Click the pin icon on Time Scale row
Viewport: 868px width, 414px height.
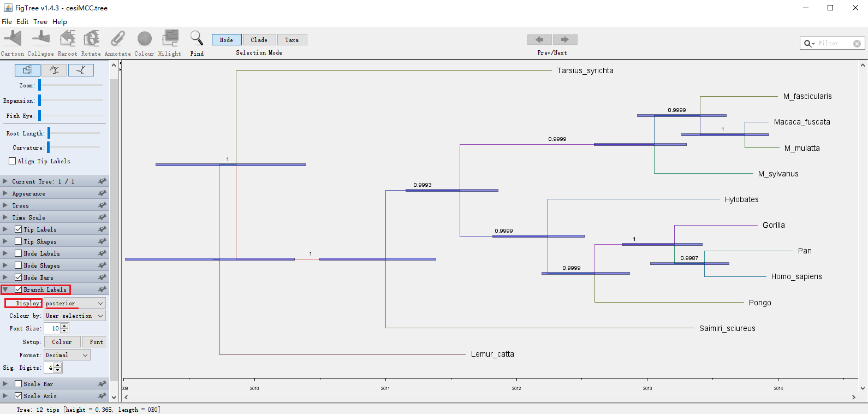click(102, 217)
